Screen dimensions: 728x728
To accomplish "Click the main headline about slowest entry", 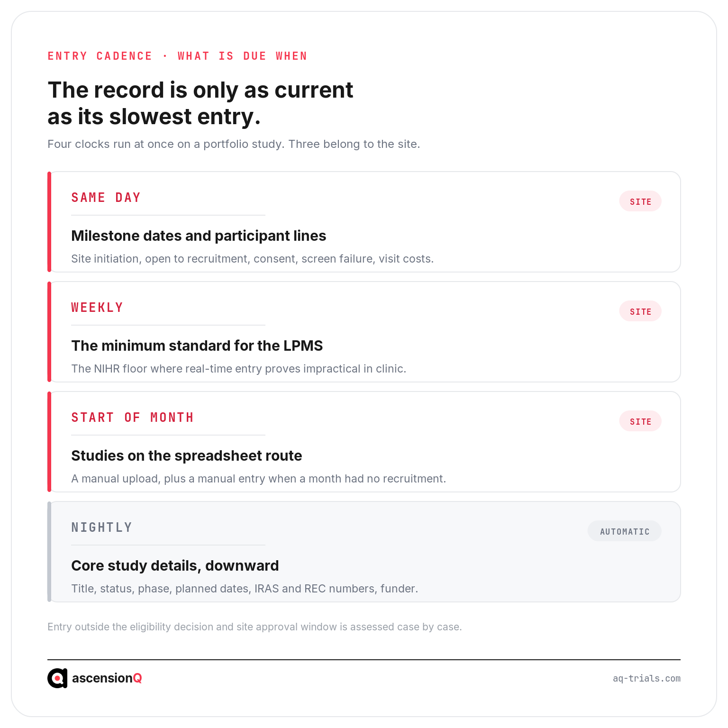I will [x=200, y=103].
